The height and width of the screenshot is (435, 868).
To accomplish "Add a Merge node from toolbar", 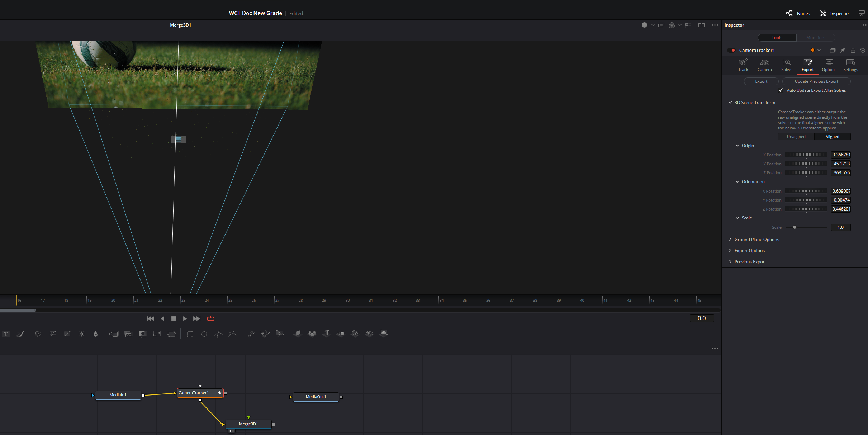I will (114, 334).
